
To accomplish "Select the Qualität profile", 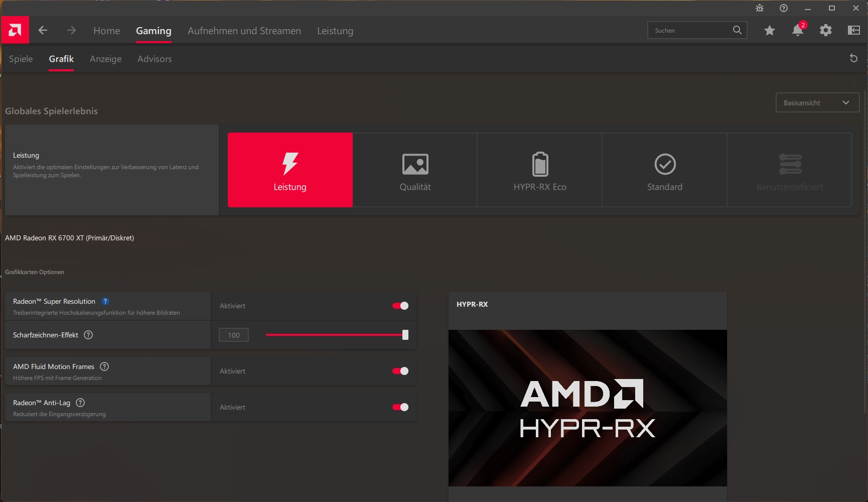I will coord(415,170).
